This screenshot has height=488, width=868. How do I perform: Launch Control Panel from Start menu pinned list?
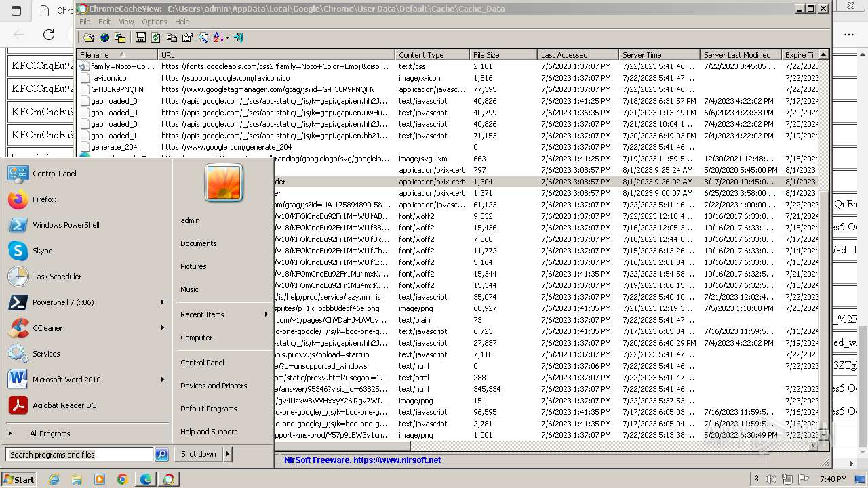pos(86,174)
